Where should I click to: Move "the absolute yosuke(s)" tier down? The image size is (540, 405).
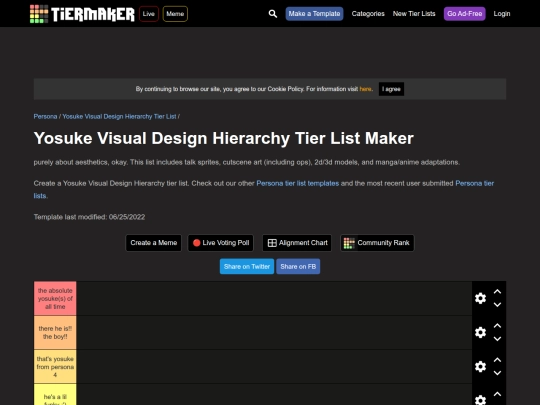tap(497, 304)
